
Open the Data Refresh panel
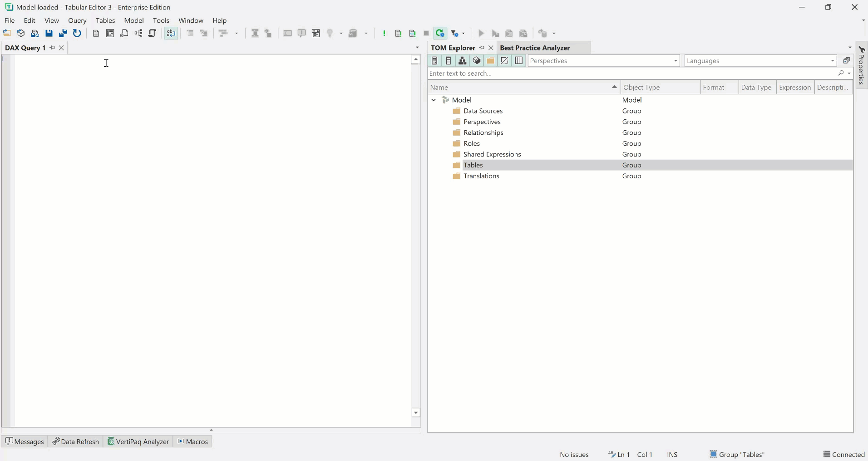pyautogui.click(x=75, y=441)
